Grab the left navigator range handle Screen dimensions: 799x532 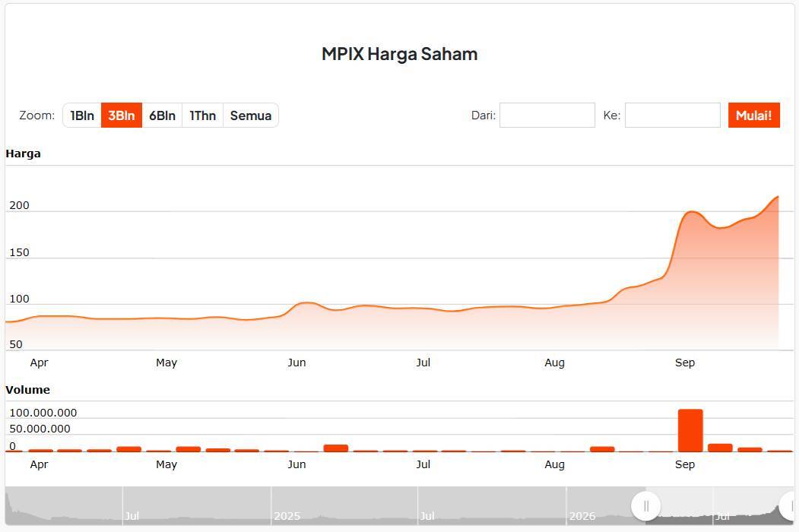point(645,506)
